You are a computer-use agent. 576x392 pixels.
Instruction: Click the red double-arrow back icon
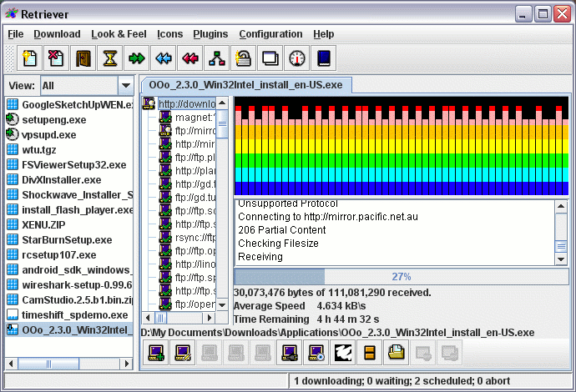[x=190, y=58]
